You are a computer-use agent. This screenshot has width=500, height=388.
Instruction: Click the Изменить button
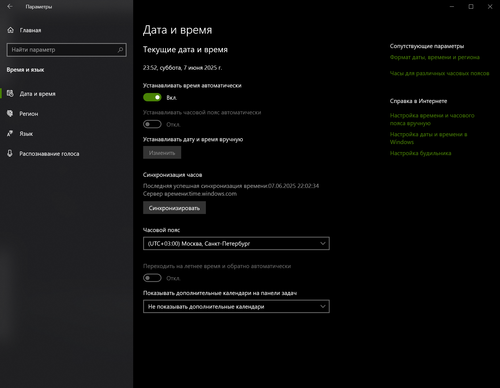click(x=162, y=153)
